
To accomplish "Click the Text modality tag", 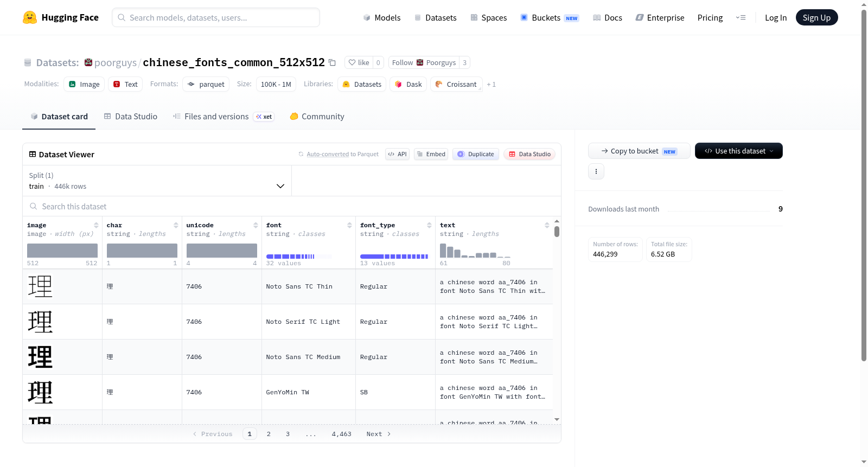I will [125, 84].
